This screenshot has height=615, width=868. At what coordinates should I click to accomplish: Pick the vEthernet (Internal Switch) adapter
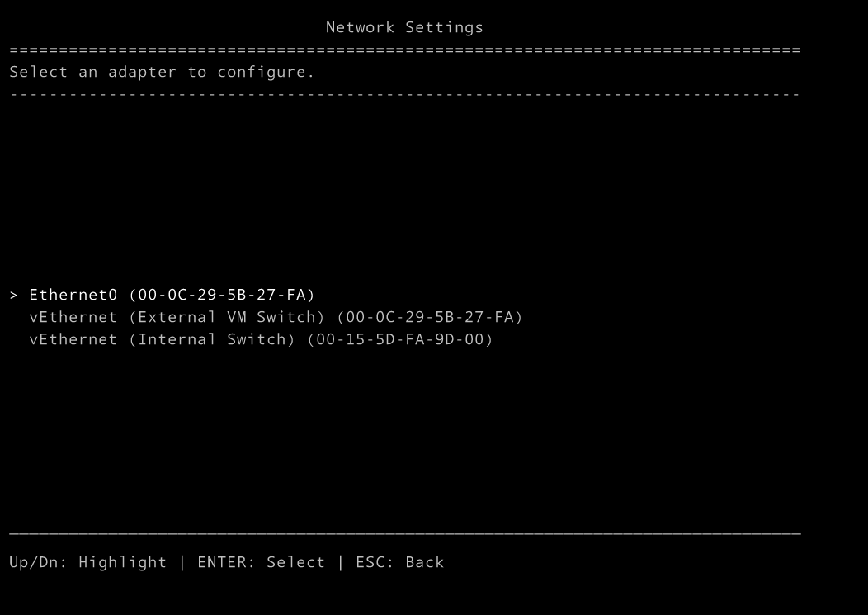(x=261, y=339)
